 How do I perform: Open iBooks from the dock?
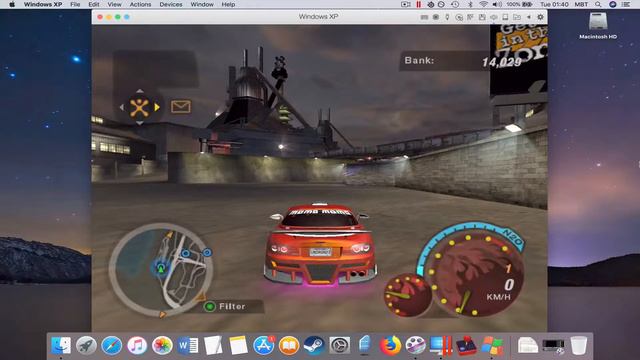coord(289,345)
